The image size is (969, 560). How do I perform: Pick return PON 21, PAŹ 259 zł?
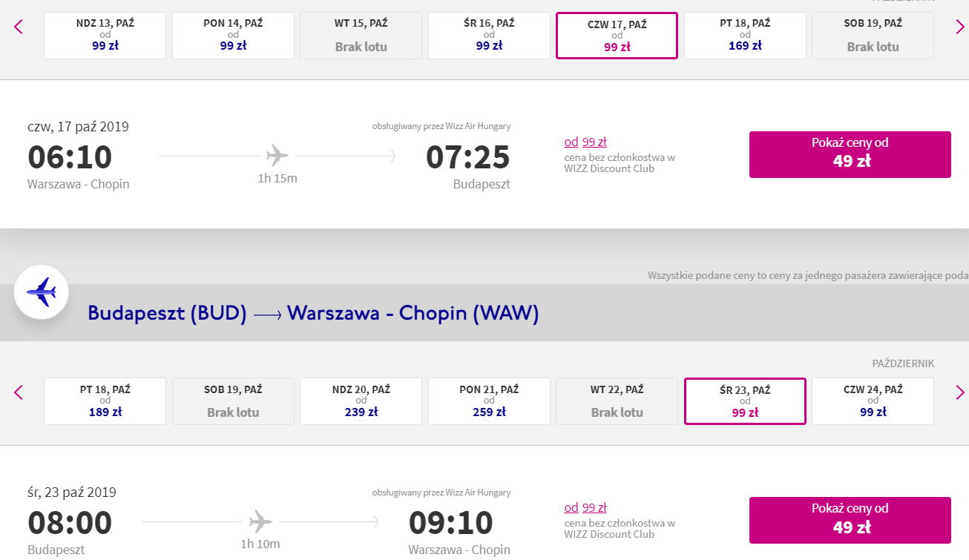[x=489, y=401]
